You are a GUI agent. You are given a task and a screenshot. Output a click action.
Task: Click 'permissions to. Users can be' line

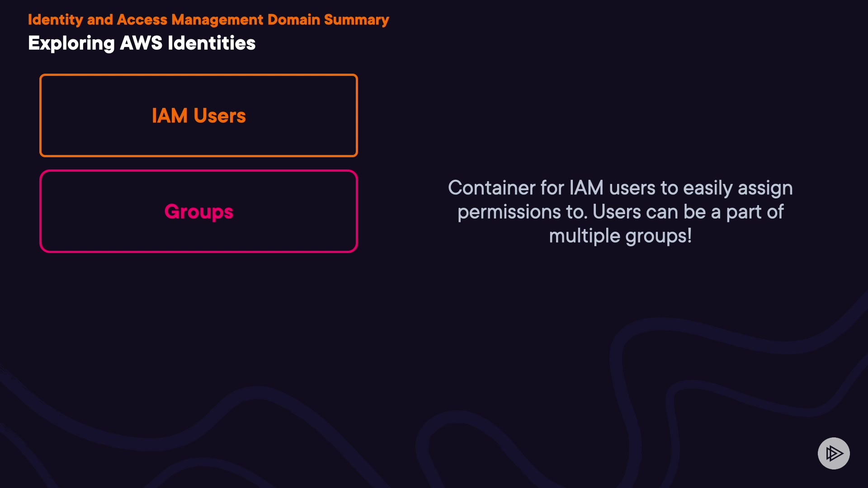(620, 212)
